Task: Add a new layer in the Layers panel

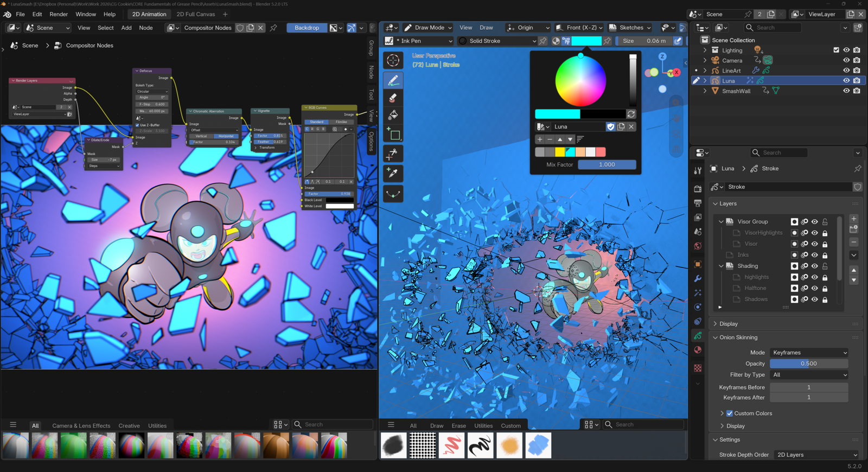Action: [854, 219]
